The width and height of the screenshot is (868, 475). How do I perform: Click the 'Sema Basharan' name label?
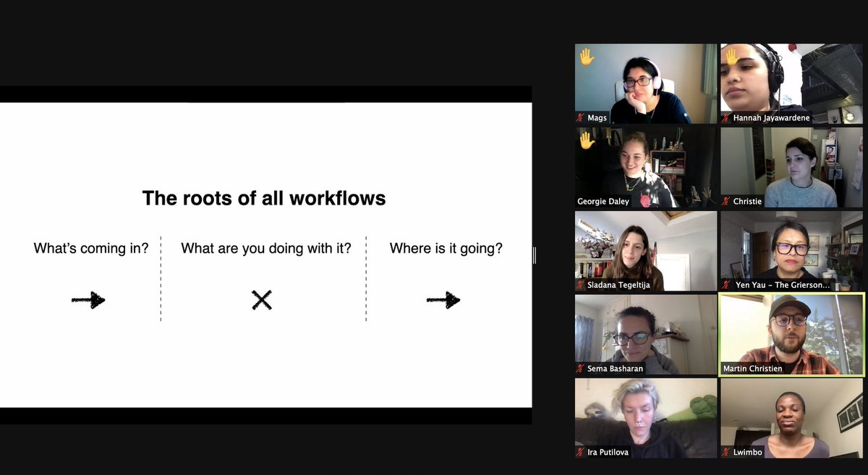615,369
